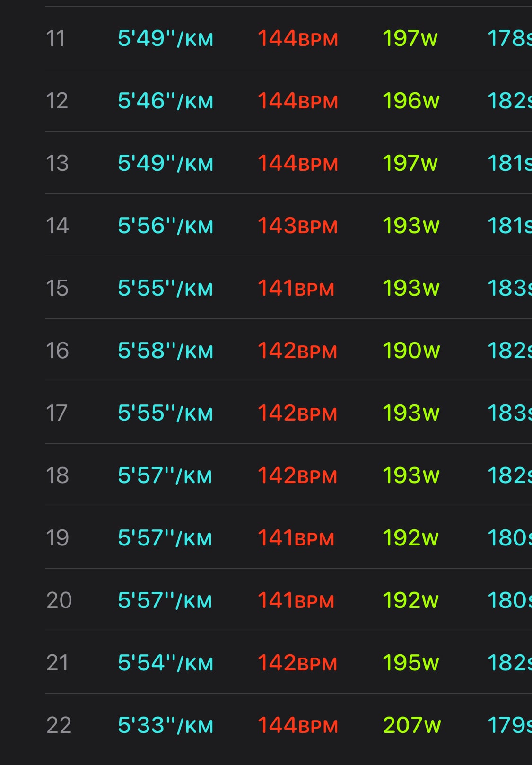Tap the 190W power in split 16
The width and height of the screenshot is (532, 765).
click(x=411, y=351)
